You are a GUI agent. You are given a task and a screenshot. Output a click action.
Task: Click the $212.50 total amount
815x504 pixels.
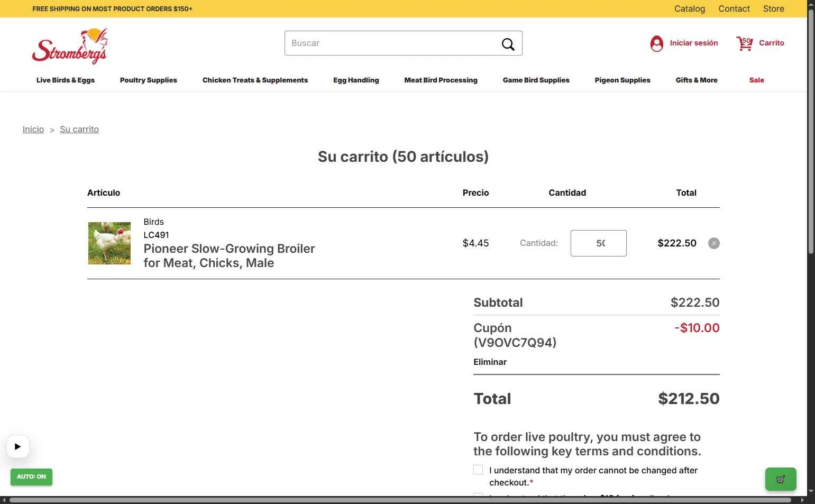(x=689, y=399)
